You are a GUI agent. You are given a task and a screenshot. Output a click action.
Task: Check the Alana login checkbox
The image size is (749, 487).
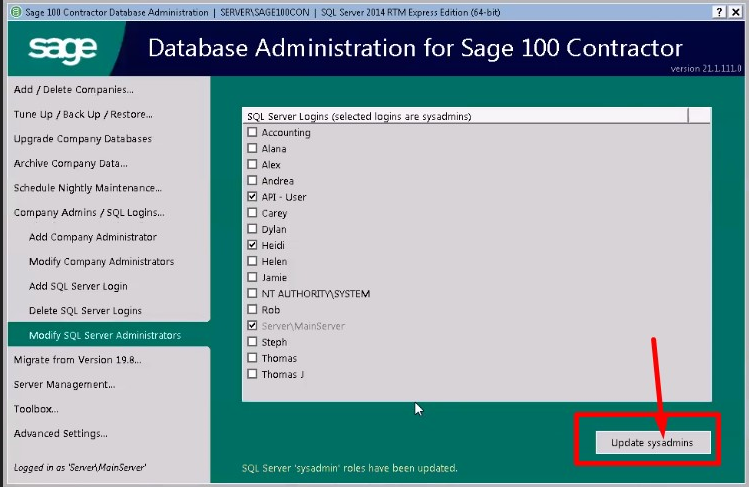tap(252, 148)
